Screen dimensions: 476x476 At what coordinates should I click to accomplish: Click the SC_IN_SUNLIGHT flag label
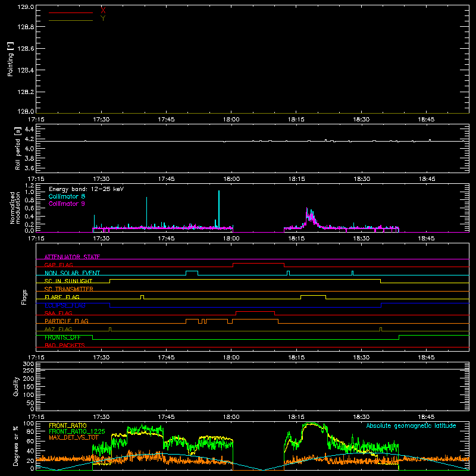tap(68, 281)
